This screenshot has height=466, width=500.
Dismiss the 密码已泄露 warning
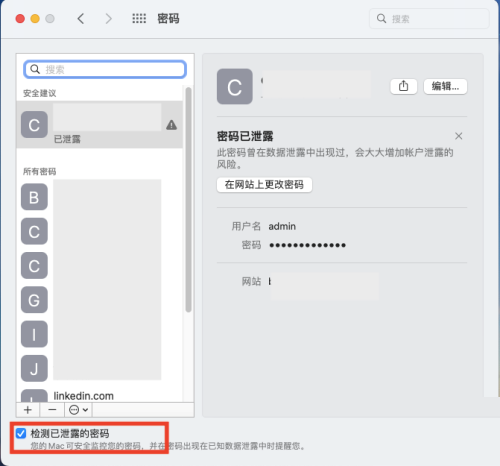pyautogui.click(x=459, y=136)
